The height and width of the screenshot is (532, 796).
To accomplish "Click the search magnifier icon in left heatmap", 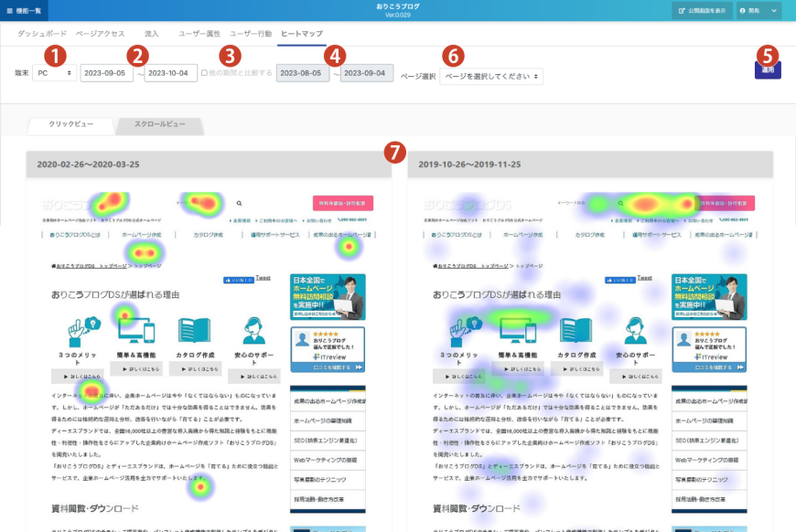I will pyautogui.click(x=239, y=204).
